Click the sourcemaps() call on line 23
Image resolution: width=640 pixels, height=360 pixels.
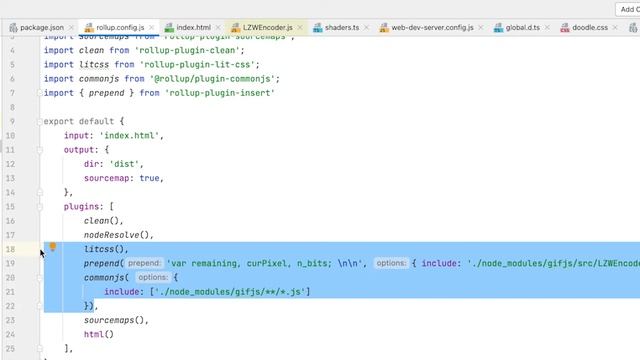[x=114, y=320]
